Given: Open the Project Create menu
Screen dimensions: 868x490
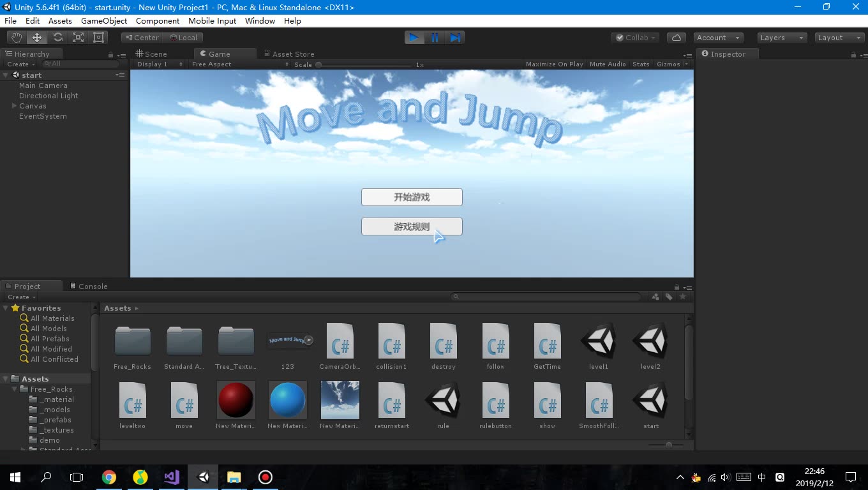Looking at the screenshot, I should click(x=20, y=297).
